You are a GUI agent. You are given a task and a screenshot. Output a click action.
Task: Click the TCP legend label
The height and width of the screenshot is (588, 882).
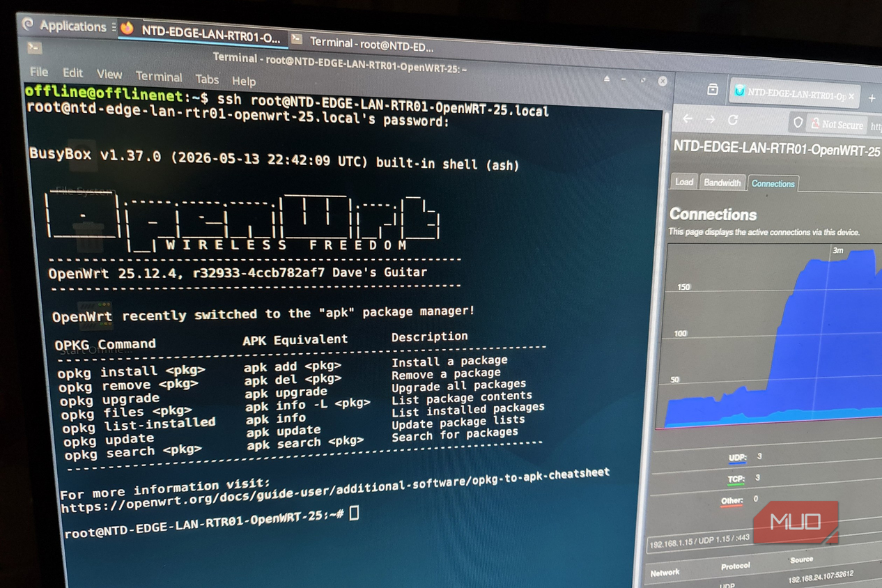[x=736, y=479]
